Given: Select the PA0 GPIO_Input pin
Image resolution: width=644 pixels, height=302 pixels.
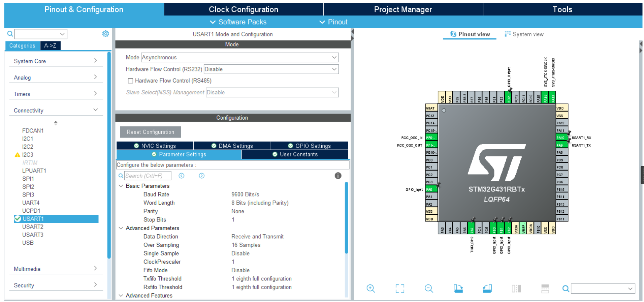Looking at the screenshot, I should (x=431, y=189).
